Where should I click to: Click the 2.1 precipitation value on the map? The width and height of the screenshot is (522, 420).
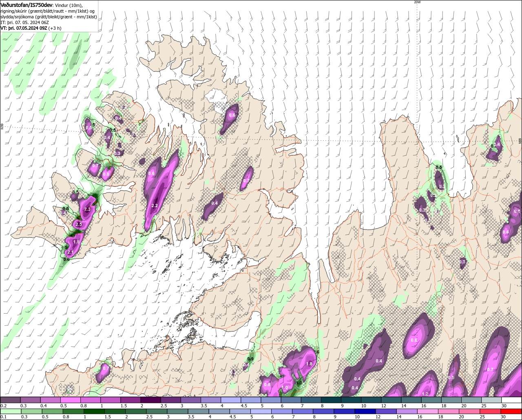click(70, 253)
